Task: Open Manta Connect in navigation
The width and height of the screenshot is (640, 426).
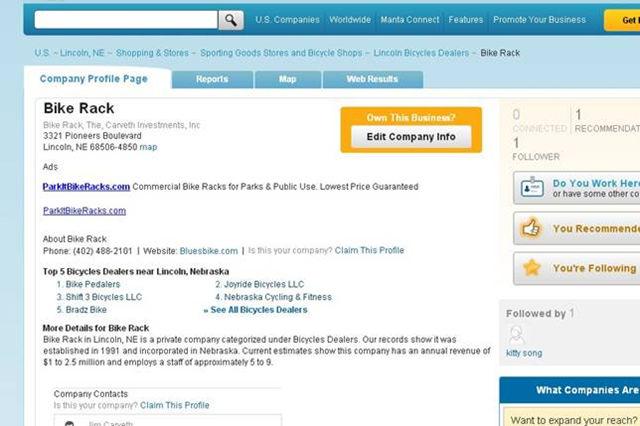Action: click(x=410, y=20)
